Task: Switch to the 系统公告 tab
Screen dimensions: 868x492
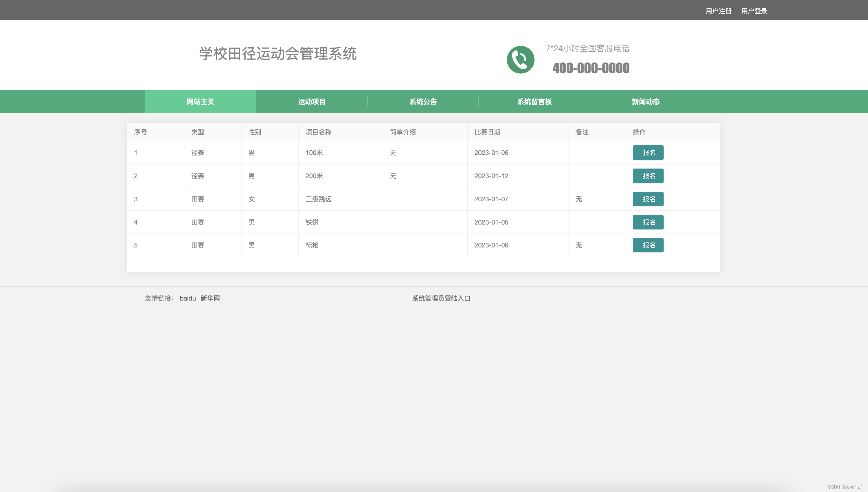Action: [x=423, y=102]
